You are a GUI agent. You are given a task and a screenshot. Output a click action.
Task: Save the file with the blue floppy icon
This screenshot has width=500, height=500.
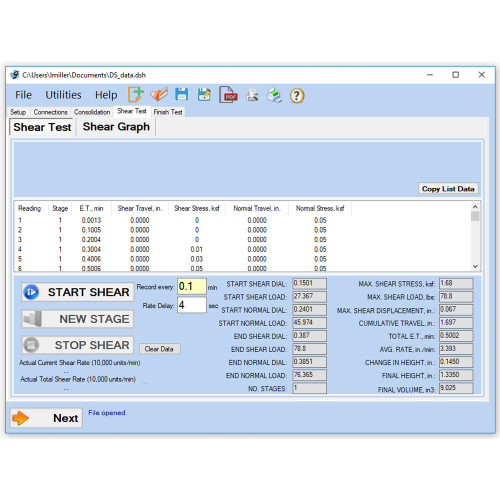(182, 95)
